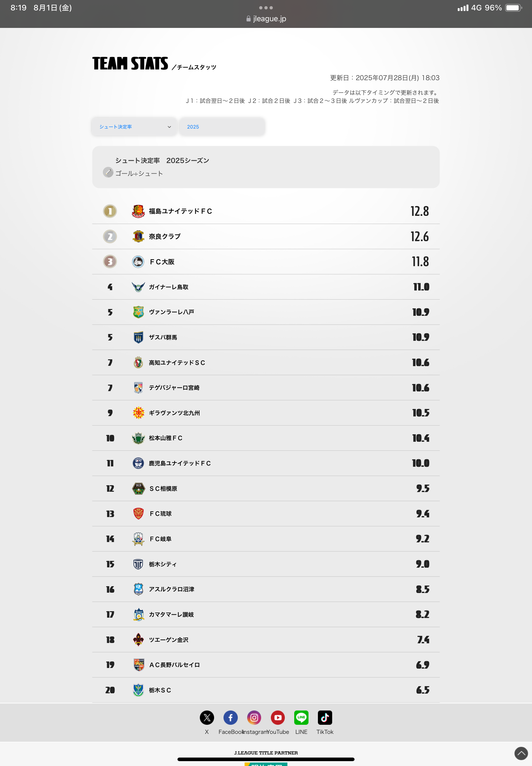Click the ギラヴァンツ北九州 team crest
Image resolution: width=532 pixels, height=766 pixels.
pyautogui.click(x=138, y=413)
